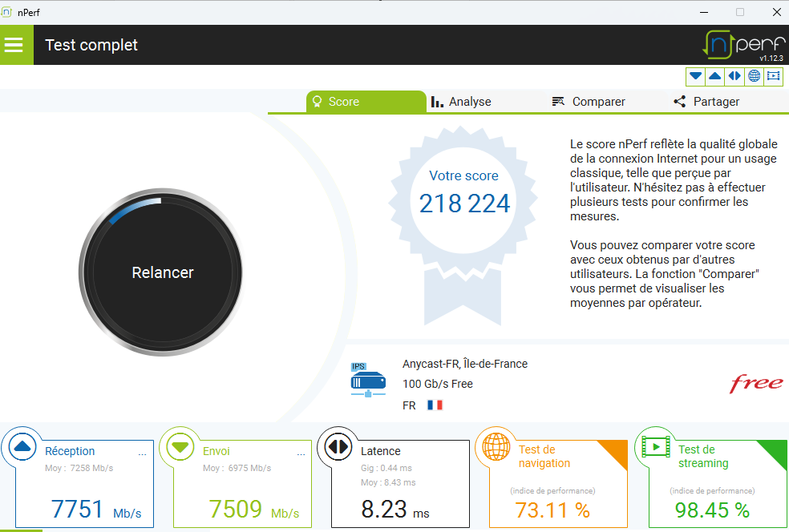This screenshot has width=789, height=532.
Task: Click the nPerf app icon in title bar
Action: click(6, 11)
